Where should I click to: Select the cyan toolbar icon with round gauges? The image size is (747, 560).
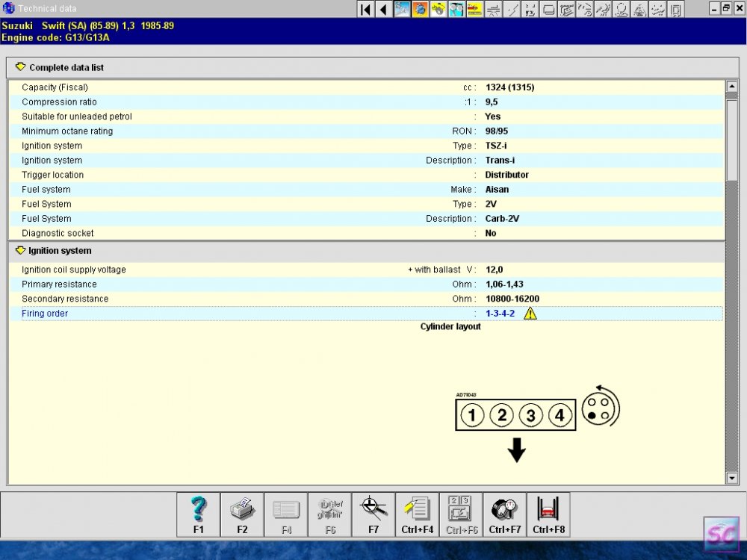click(x=456, y=9)
